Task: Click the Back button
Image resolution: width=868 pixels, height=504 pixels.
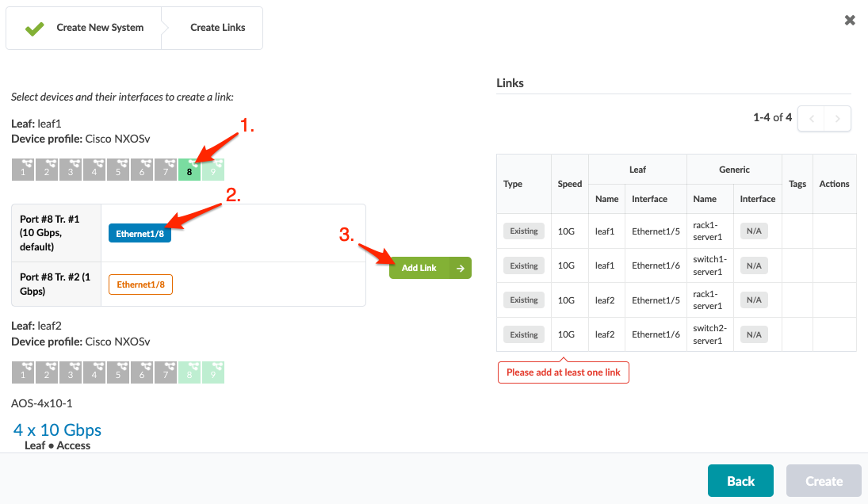Action: coord(740,481)
